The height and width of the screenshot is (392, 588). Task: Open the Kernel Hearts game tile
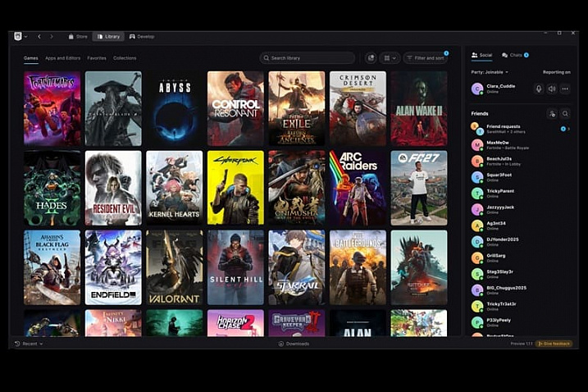pos(175,188)
